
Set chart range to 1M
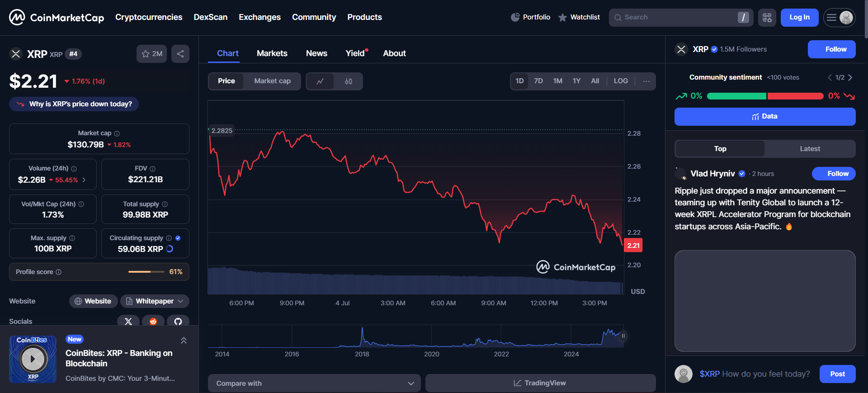[x=558, y=81]
